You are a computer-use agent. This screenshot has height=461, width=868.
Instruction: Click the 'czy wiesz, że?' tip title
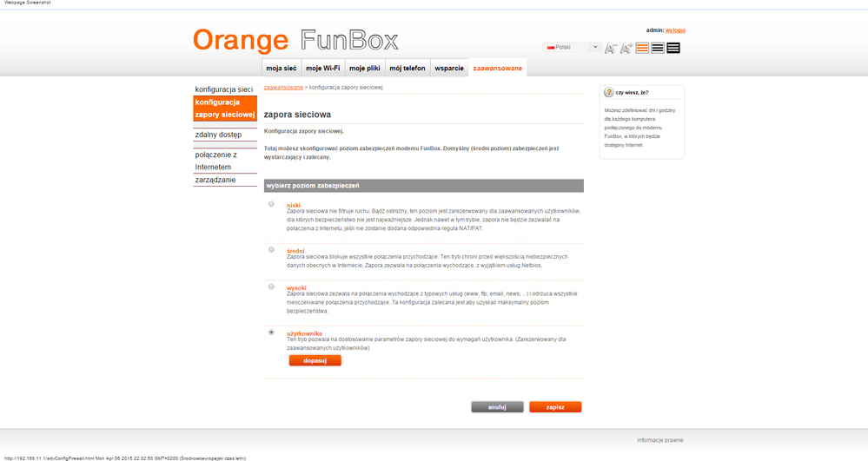click(x=633, y=92)
